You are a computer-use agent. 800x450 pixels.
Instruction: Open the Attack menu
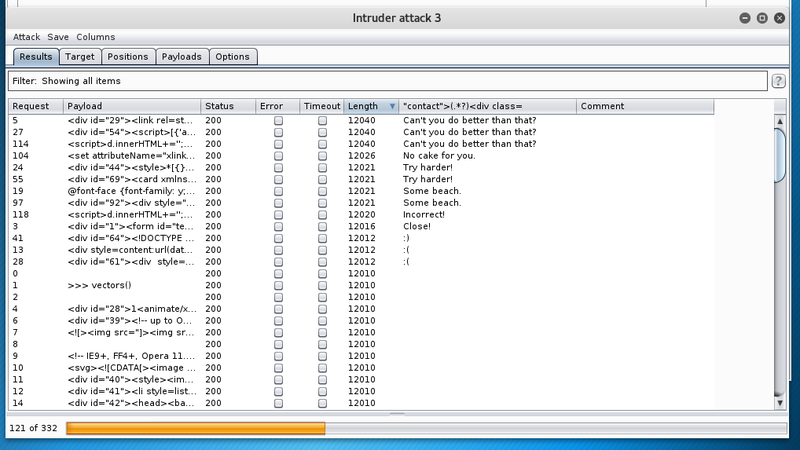click(x=26, y=37)
